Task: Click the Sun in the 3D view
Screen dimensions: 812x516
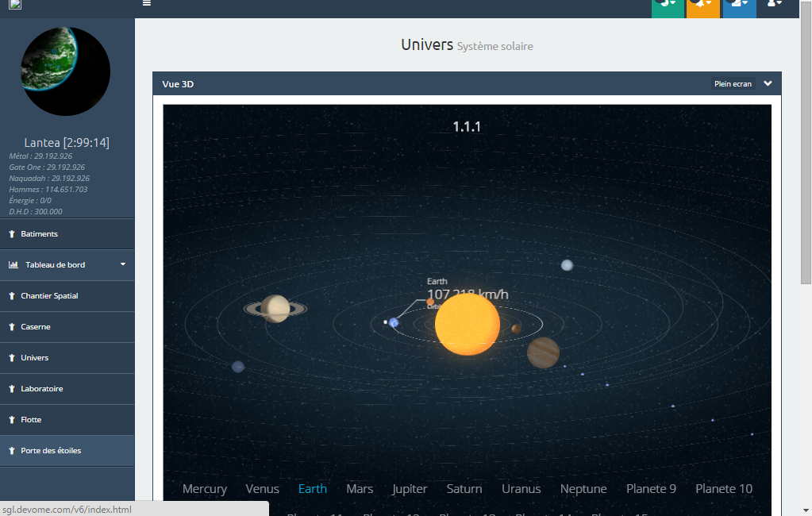Action: click(x=468, y=324)
